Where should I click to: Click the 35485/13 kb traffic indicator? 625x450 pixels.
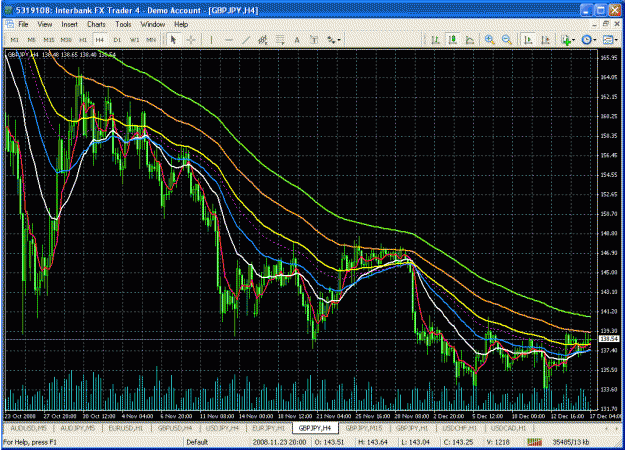570,442
